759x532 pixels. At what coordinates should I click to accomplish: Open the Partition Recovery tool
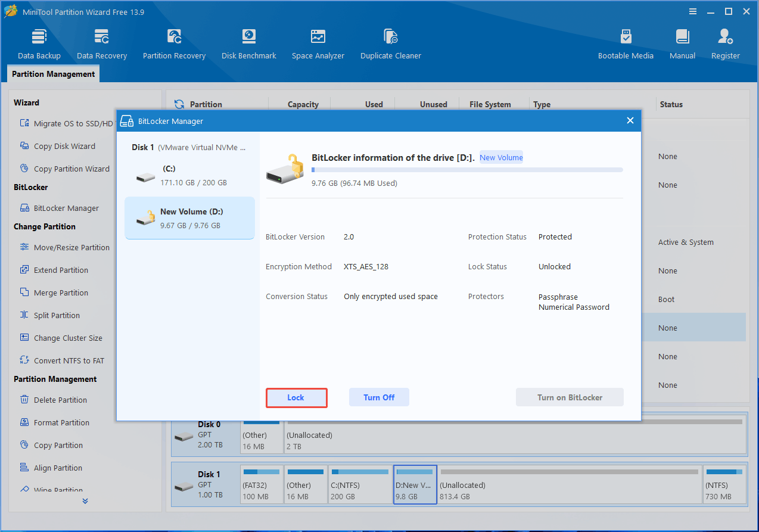[174, 44]
